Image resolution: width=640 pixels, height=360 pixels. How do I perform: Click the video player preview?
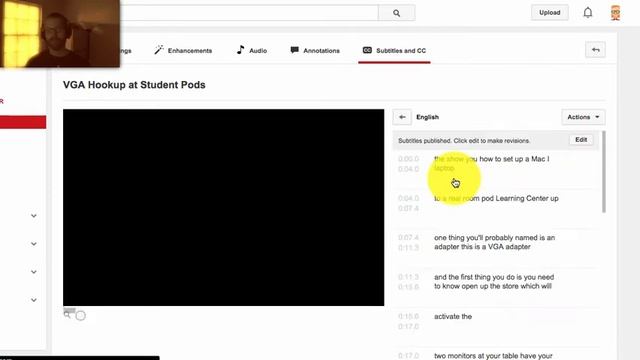(223, 207)
